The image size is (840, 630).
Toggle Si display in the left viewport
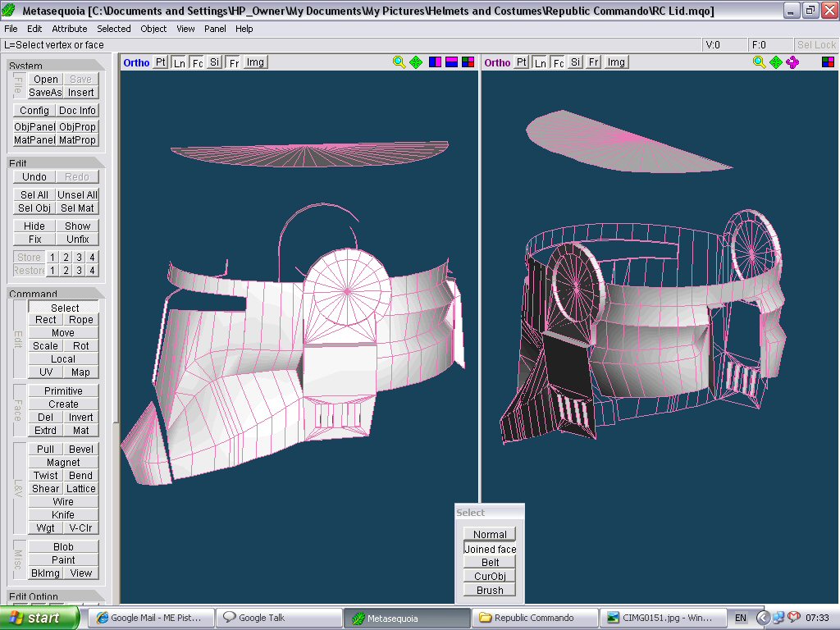coord(214,62)
